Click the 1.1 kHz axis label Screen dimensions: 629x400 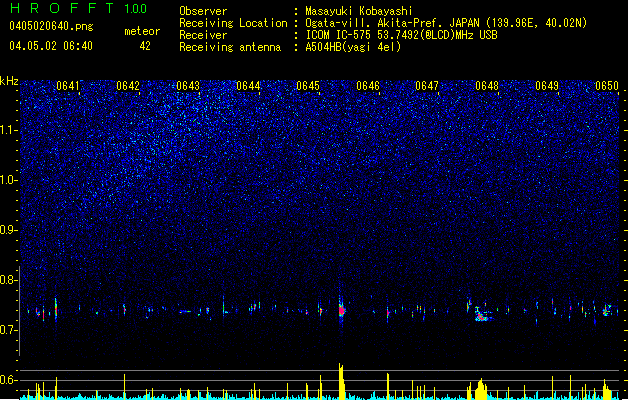point(8,130)
